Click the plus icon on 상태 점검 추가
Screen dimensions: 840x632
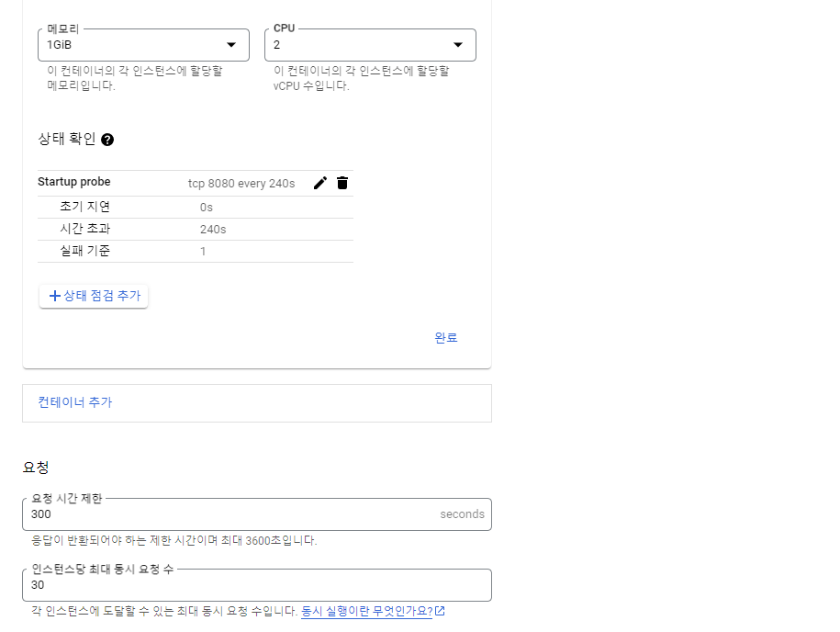(x=55, y=296)
